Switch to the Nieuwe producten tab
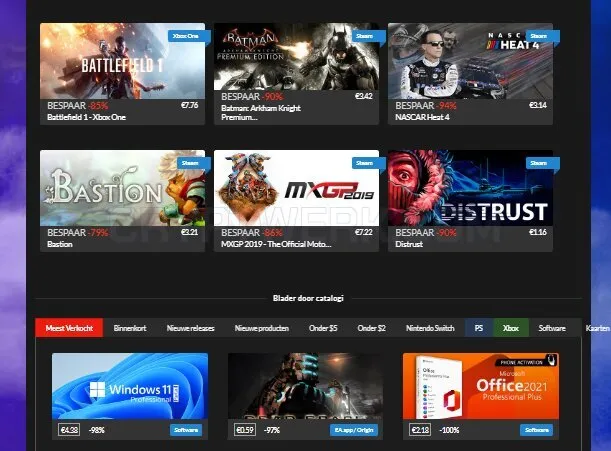This screenshot has width=611, height=451. pos(261,328)
